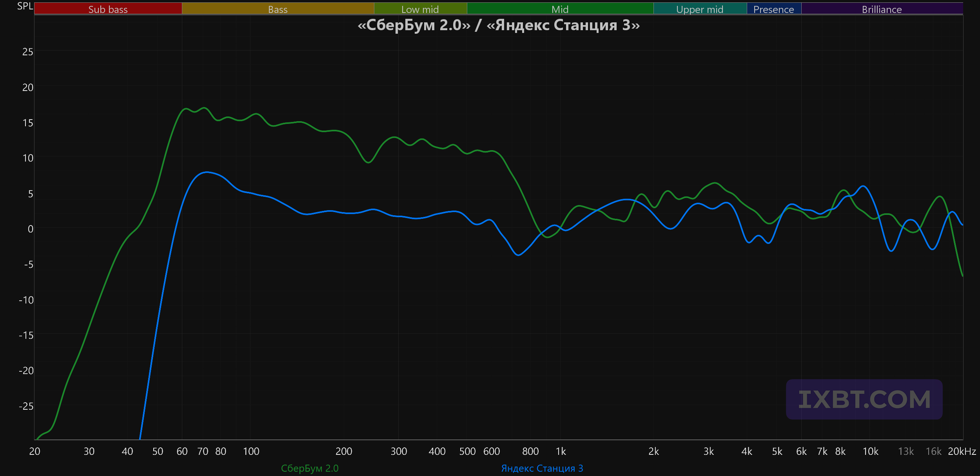This screenshot has height=476, width=980.
Task: Click the 25 dB level label
Action: 27,52
